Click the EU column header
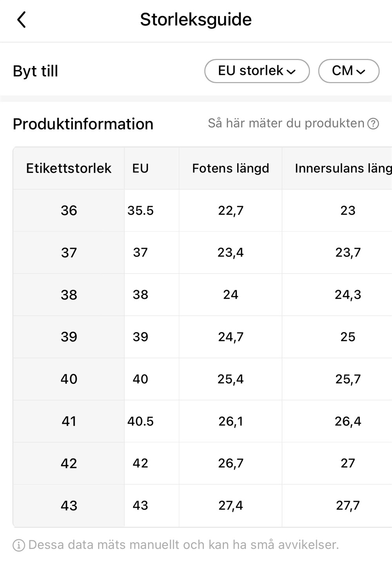Image resolution: width=392 pixels, height=563 pixels. tap(140, 168)
